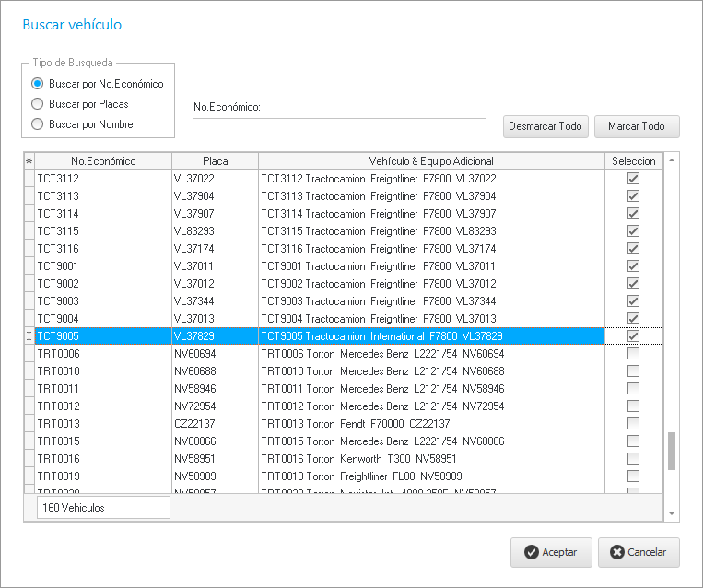Click the X icon on Cancelar
703x588 pixels.
[x=616, y=552]
